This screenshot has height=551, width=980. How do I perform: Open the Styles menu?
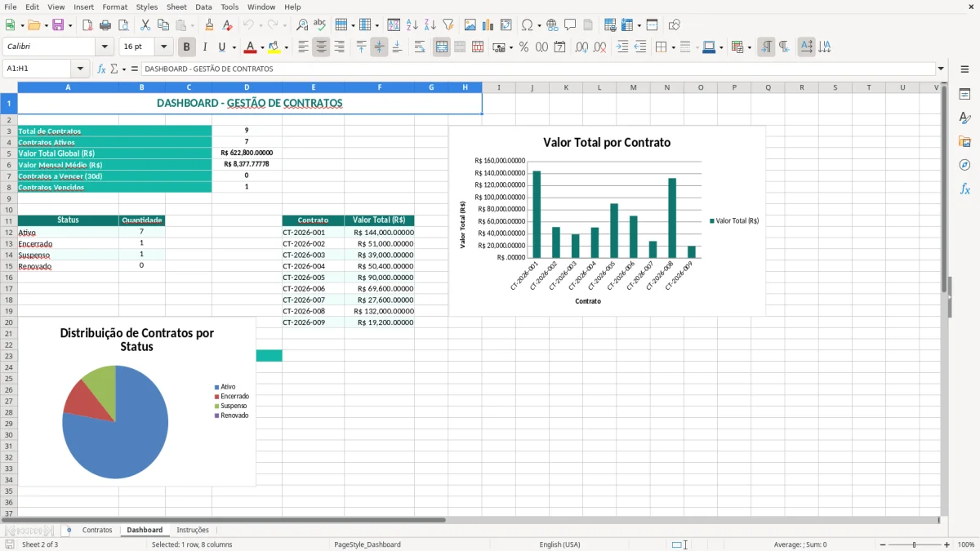(x=147, y=7)
